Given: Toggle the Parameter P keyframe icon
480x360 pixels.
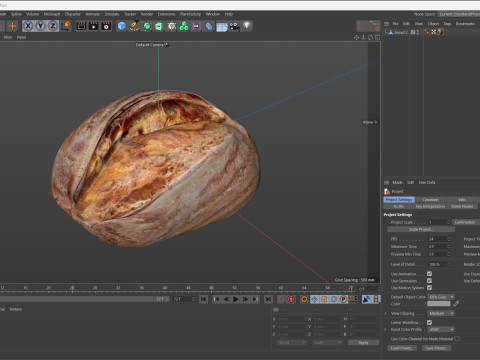Looking at the screenshot, I should 343,299.
